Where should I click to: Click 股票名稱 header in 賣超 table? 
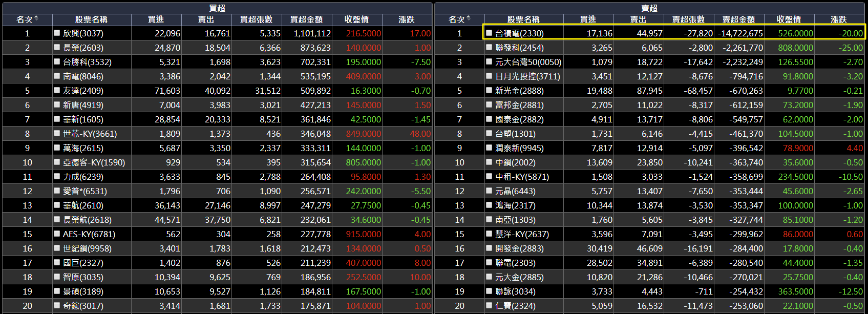(523, 19)
